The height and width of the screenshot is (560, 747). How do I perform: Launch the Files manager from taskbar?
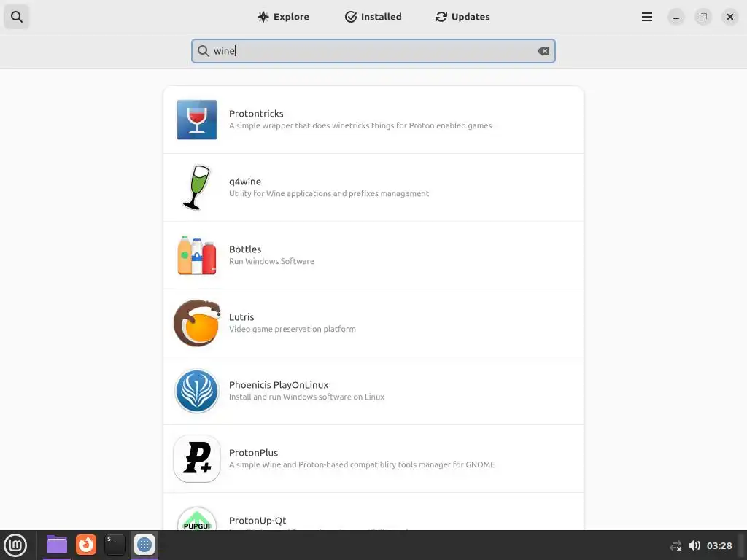click(x=57, y=545)
